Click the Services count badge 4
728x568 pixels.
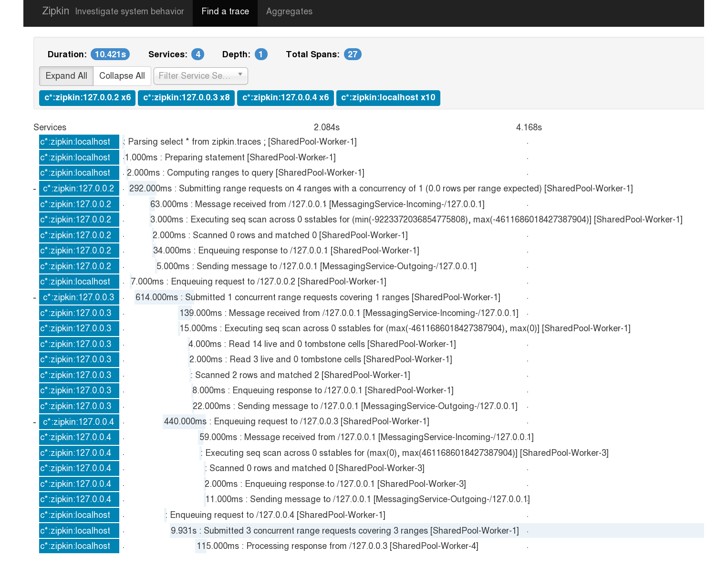coord(198,54)
